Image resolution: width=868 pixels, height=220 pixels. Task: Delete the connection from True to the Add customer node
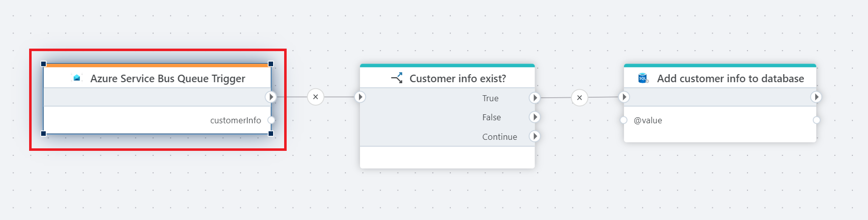579,98
